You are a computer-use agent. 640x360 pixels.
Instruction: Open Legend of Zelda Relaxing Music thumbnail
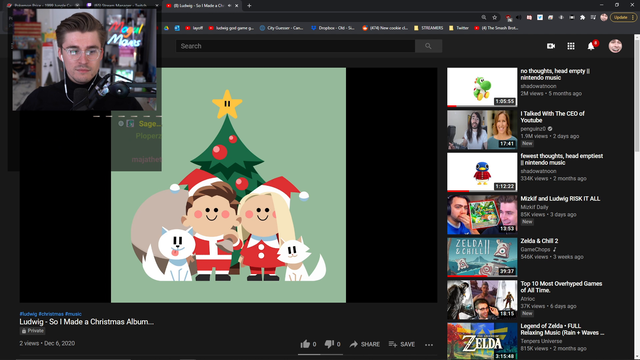(482, 341)
